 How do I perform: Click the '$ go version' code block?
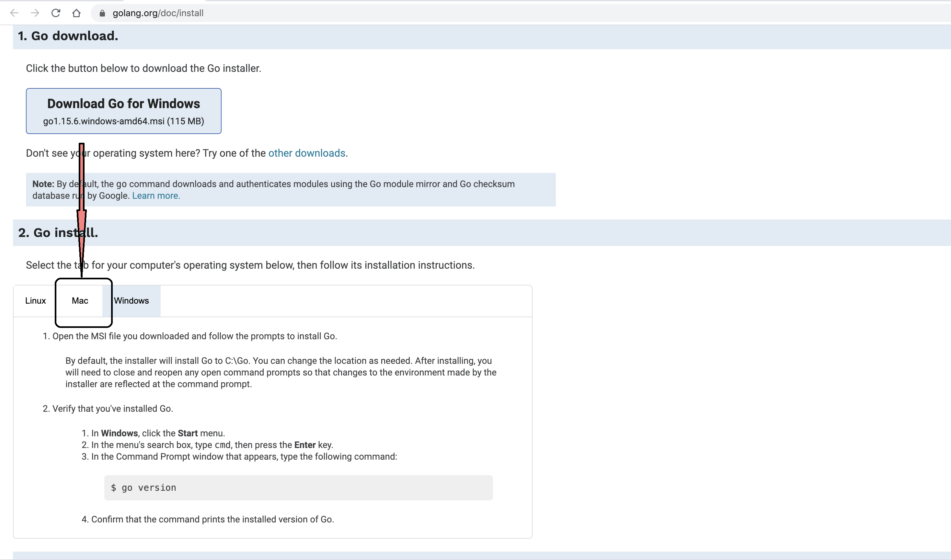298,487
